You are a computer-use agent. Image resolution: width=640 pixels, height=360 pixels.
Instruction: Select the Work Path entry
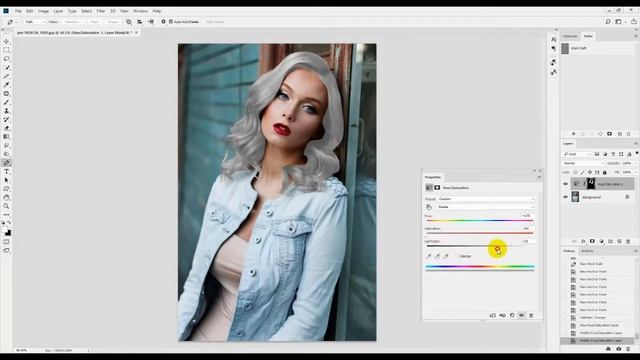coord(598,48)
